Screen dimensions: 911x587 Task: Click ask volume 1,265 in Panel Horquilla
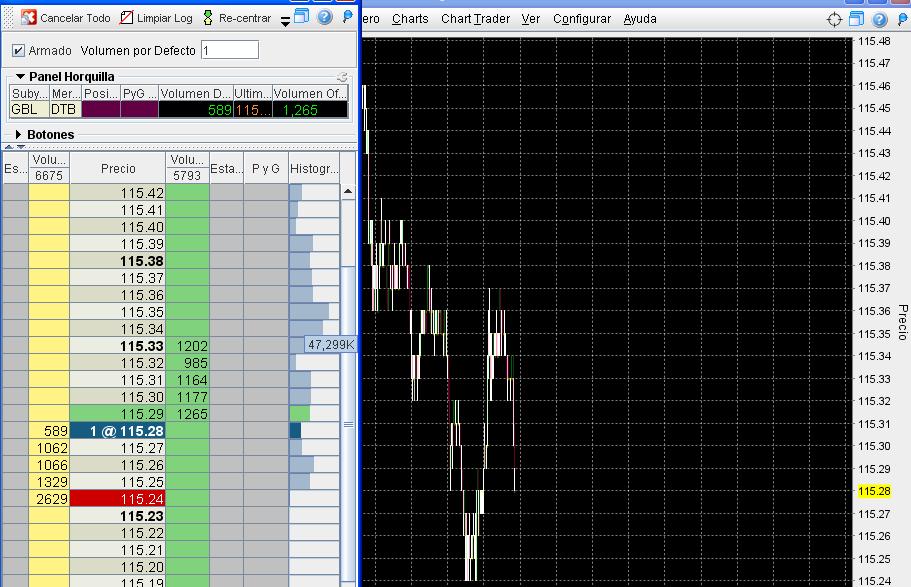(x=310, y=110)
